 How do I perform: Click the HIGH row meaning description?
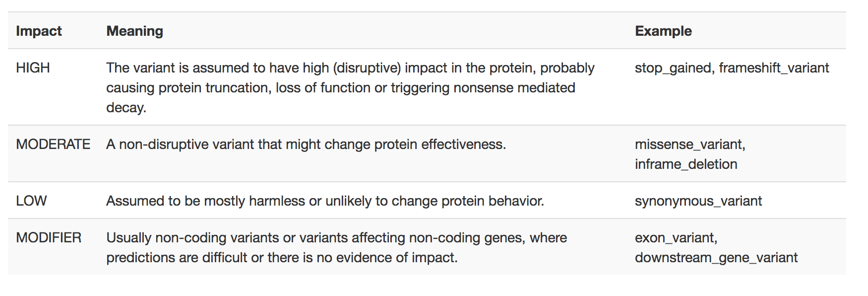pos(350,87)
